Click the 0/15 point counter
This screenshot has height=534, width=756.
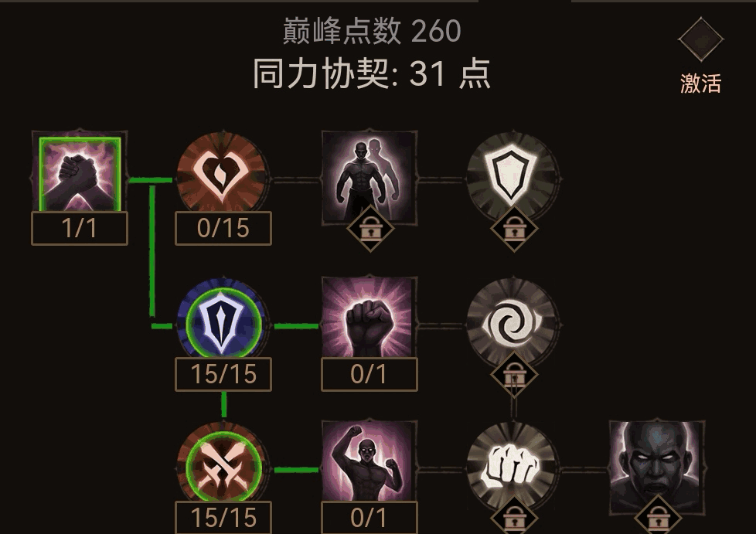[x=223, y=229]
